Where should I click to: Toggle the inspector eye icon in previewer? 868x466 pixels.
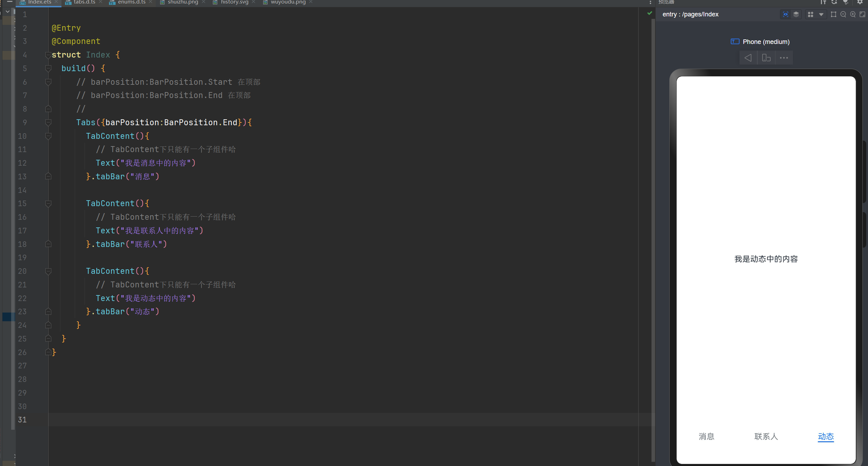click(x=785, y=14)
